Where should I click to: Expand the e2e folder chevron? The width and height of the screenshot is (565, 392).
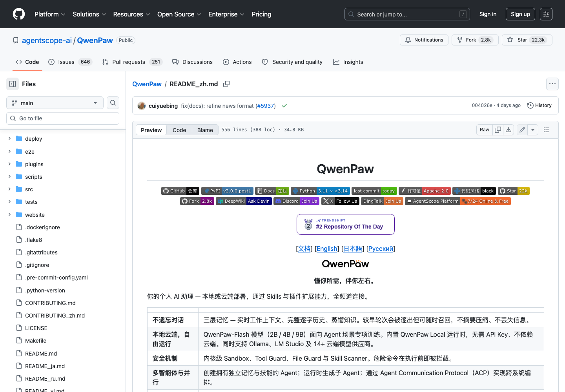coord(9,151)
